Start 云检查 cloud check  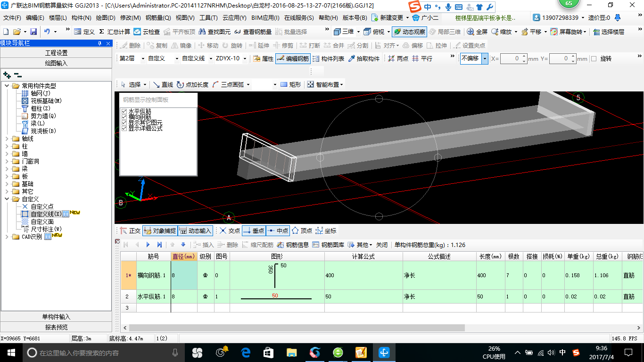tap(147, 32)
